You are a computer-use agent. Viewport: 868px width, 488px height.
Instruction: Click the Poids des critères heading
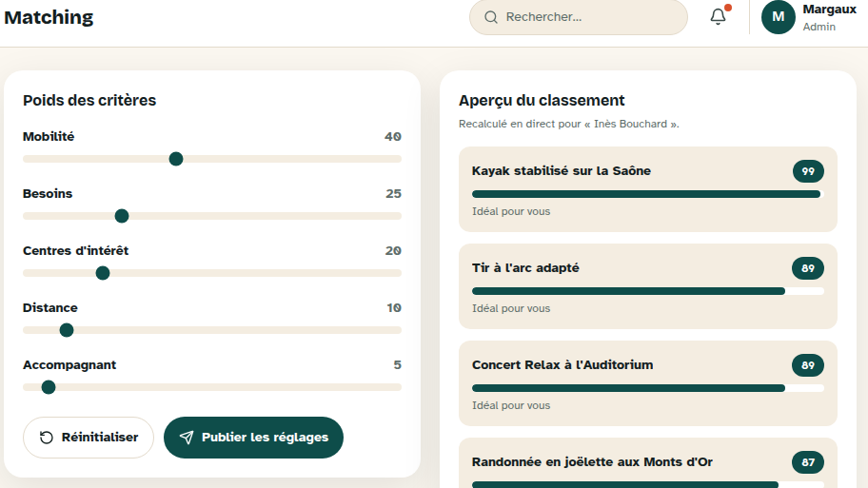(x=89, y=100)
